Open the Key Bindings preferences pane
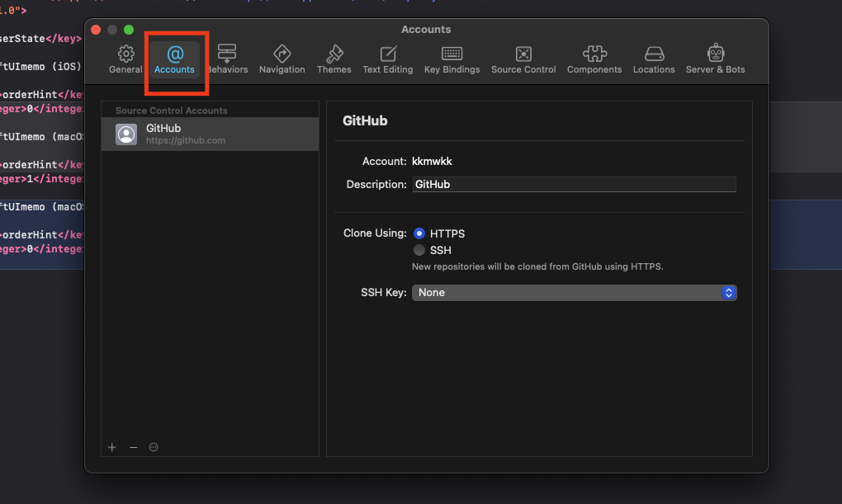842x504 pixels. click(452, 59)
